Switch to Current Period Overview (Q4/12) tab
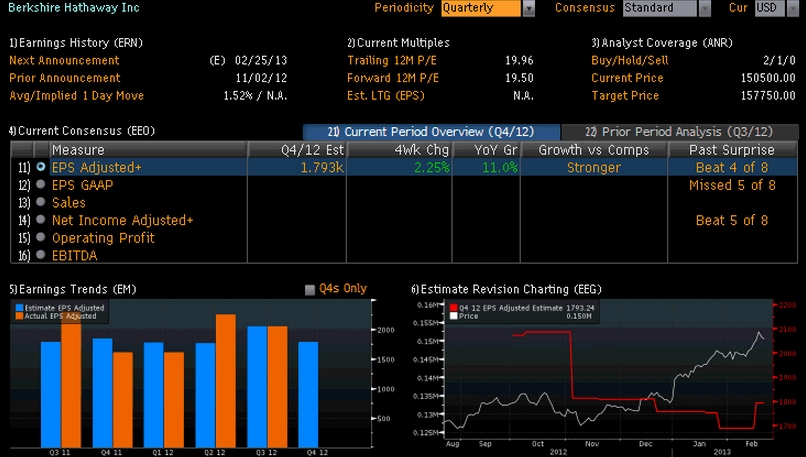Screen dimensions: 806x457 pos(431,132)
